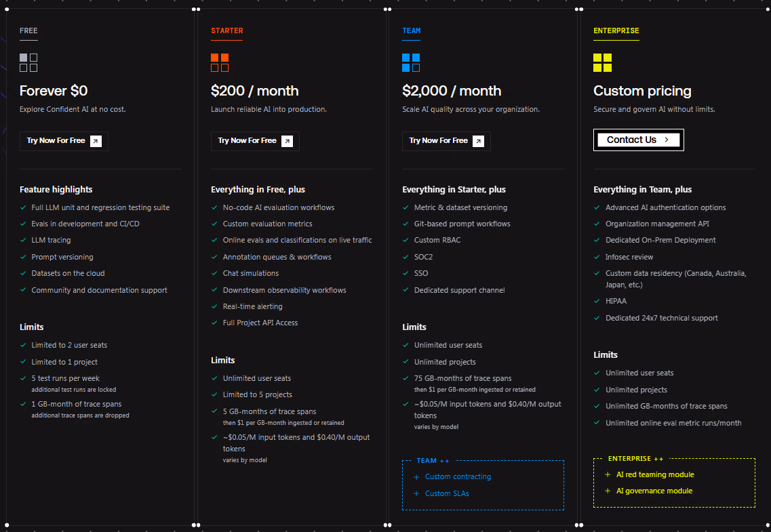Click 'Custom evaluation metrics' text
Screen dimensions: 771x532
(267, 224)
